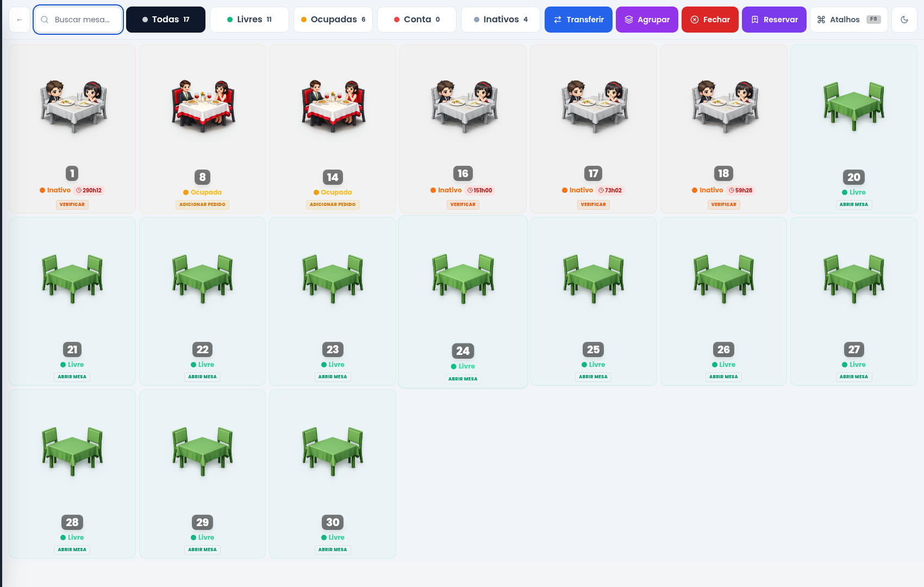The width and height of the screenshot is (924, 587).
Task: Click table 18 diners illustration
Action: [x=725, y=106]
